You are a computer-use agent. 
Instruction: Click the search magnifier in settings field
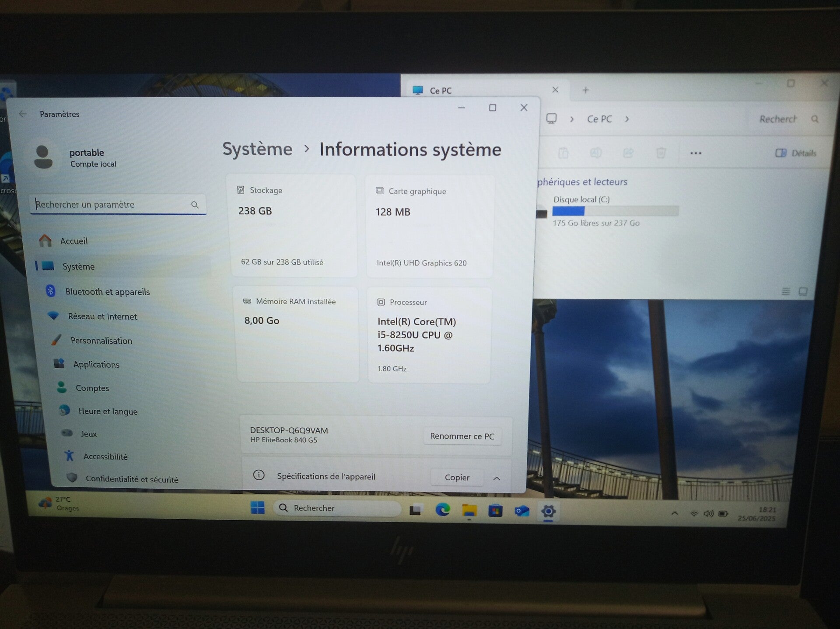[x=195, y=205]
